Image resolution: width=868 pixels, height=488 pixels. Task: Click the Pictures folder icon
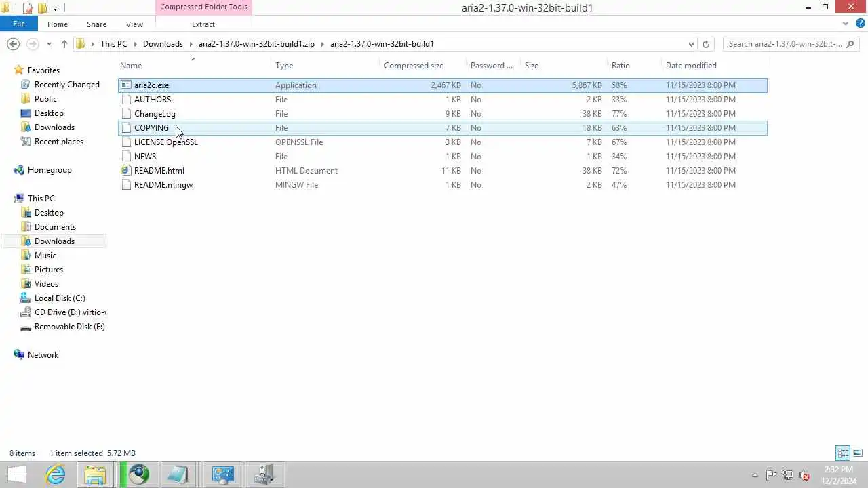click(26, 270)
